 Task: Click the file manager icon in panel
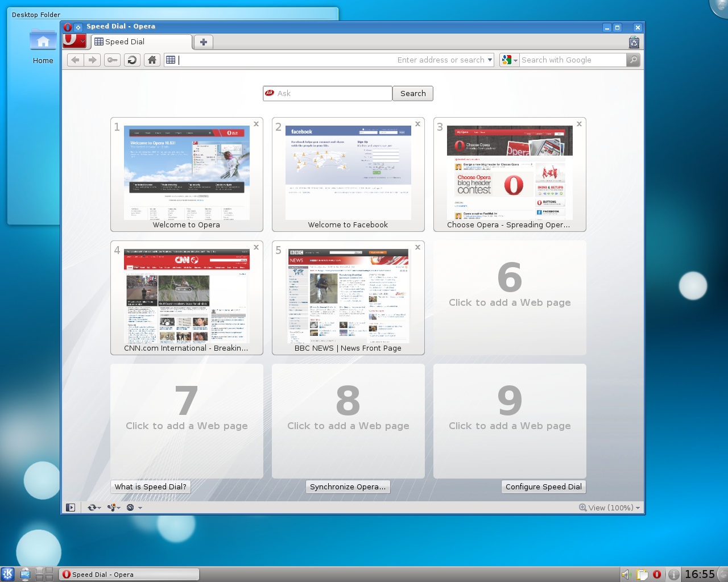(x=26, y=574)
